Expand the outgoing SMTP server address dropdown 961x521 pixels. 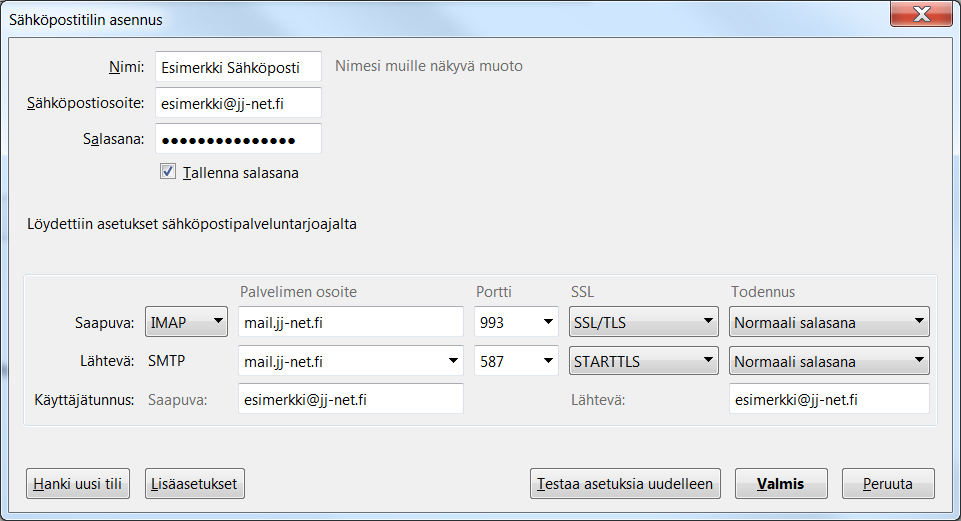(x=453, y=361)
